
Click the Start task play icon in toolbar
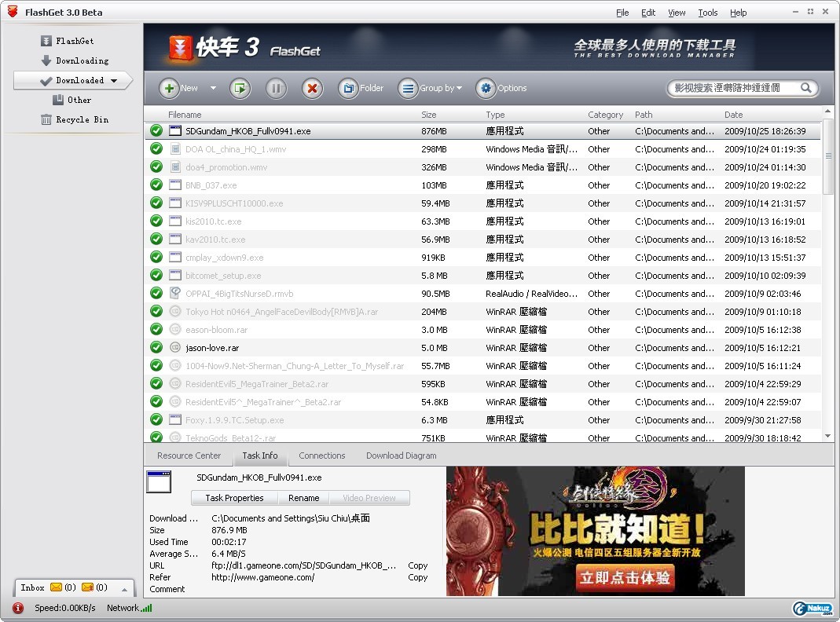pyautogui.click(x=240, y=88)
